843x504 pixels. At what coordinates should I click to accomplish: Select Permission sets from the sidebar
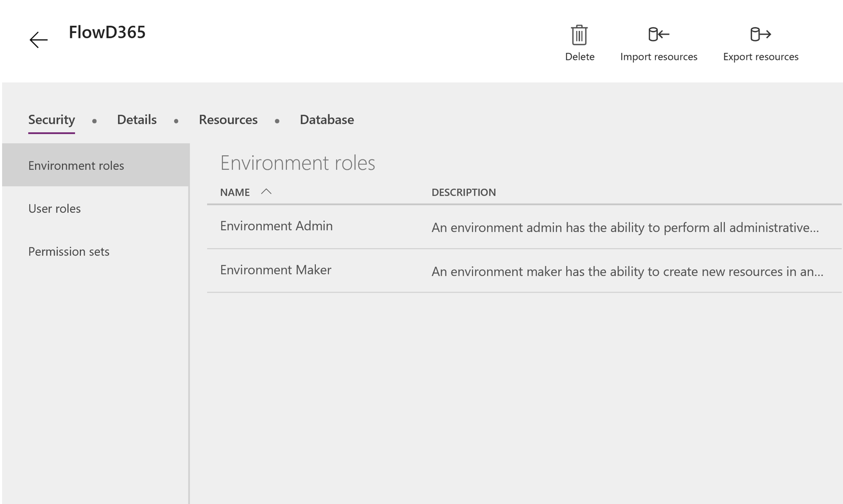(69, 251)
